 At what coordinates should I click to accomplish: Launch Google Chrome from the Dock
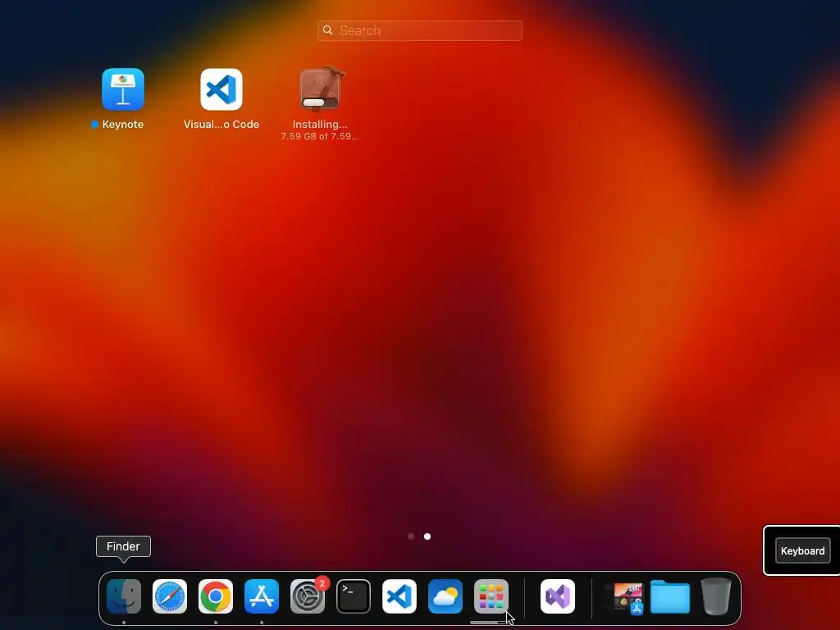[216, 596]
